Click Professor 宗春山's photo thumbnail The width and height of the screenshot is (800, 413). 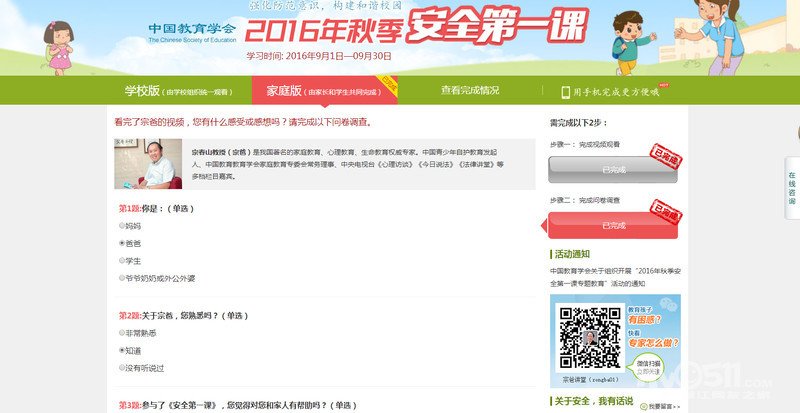tap(148, 163)
